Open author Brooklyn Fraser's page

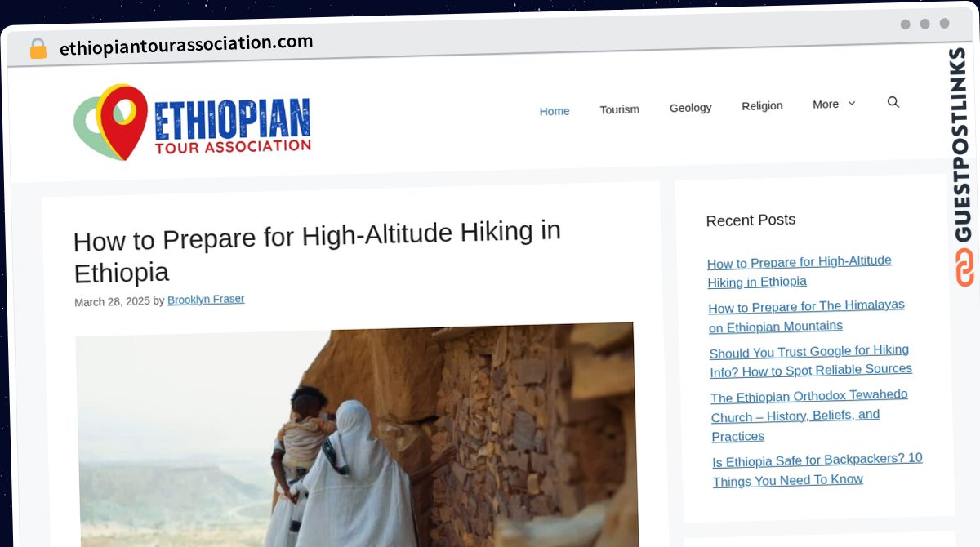click(206, 300)
